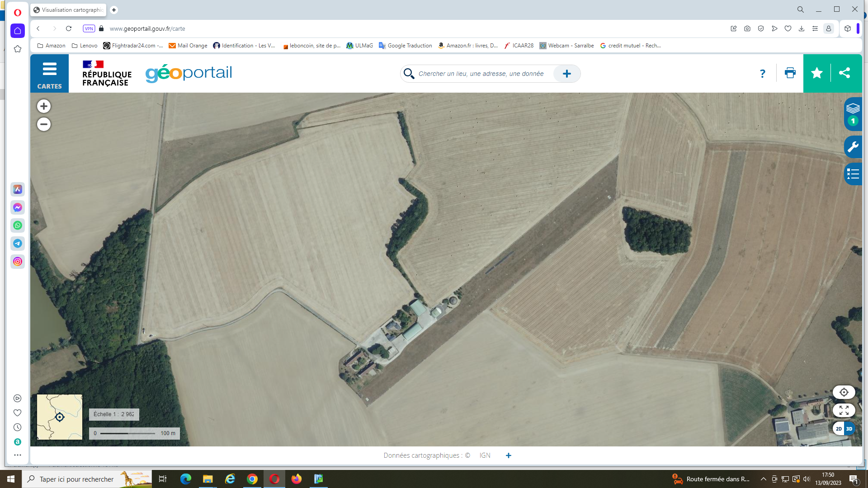Add map to favorites star
This screenshot has height=488, width=868.
[816, 73]
